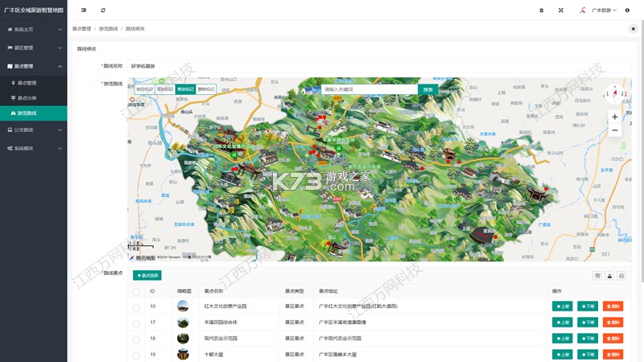Zoom in the map with plus button

click(615, 117)
